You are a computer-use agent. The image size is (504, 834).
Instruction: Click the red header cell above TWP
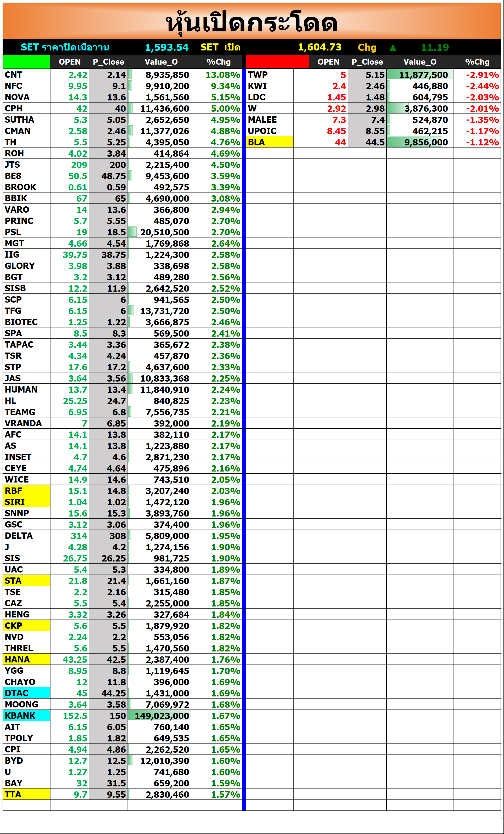277,62
